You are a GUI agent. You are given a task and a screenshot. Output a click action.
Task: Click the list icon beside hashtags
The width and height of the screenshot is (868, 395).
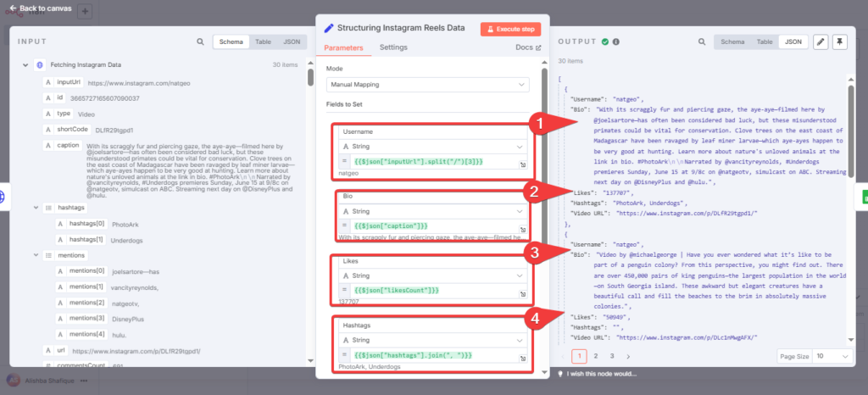pyautogui.click(x=48, y=208)
